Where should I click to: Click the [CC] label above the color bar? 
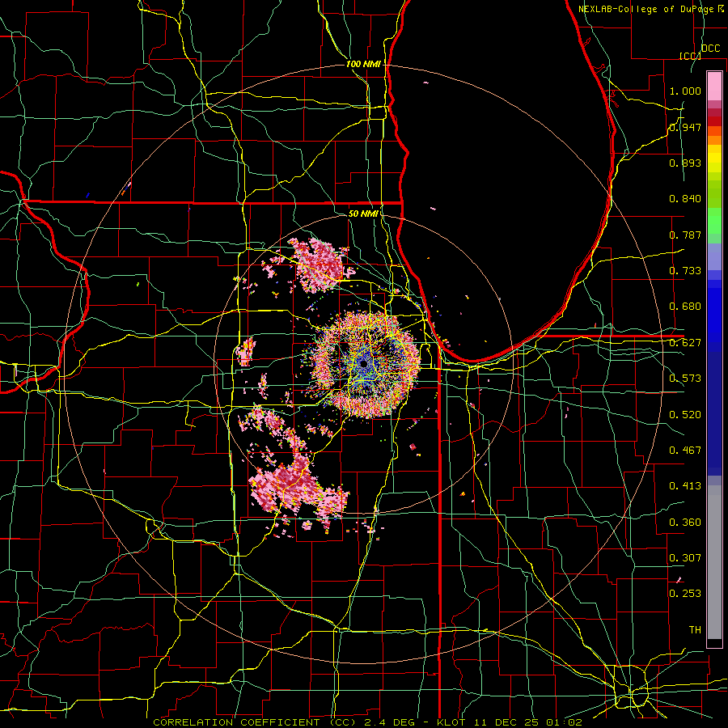coord(690,56)
